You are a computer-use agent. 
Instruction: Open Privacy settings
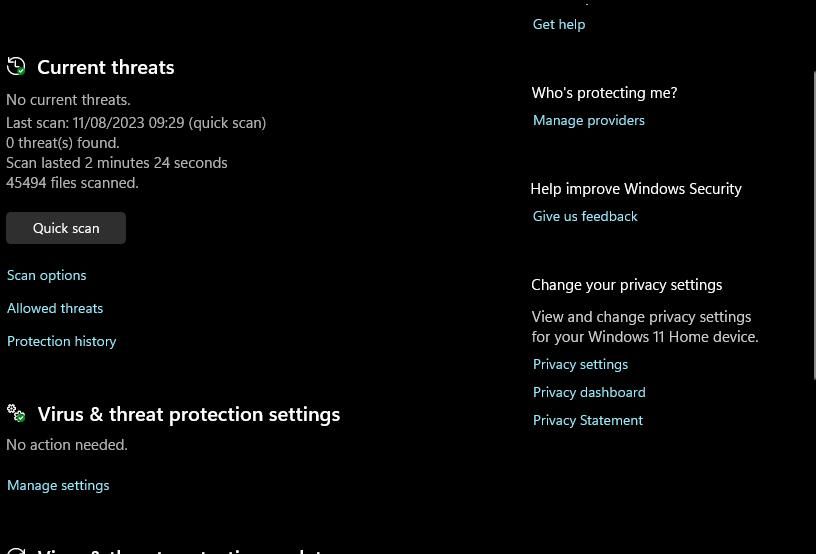tap(581, 364)
